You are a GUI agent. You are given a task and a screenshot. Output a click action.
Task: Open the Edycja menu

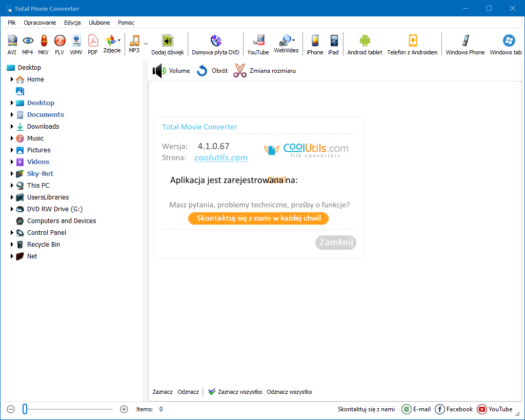pyautogui.click(x=72, y=23)
